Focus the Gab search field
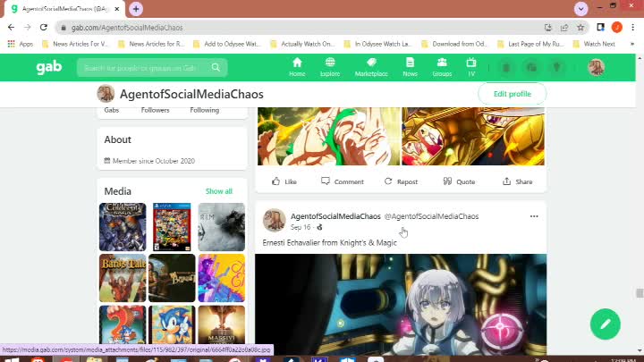 (x=151, y=68)
